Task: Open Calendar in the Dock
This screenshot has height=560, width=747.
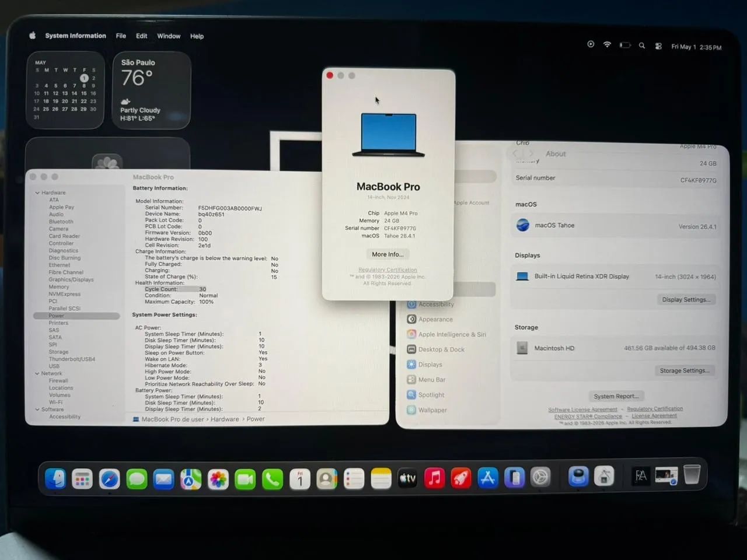Action: click(300, 479)
